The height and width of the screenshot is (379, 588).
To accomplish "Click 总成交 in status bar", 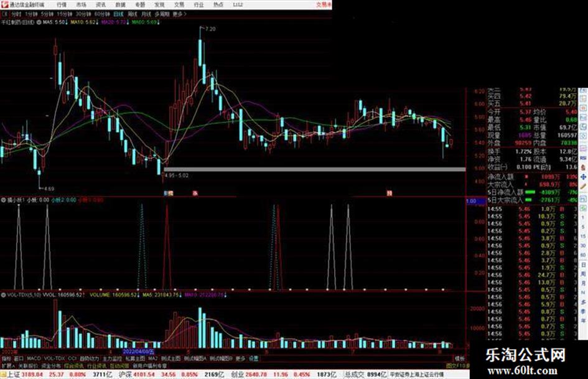I will 354,375.
